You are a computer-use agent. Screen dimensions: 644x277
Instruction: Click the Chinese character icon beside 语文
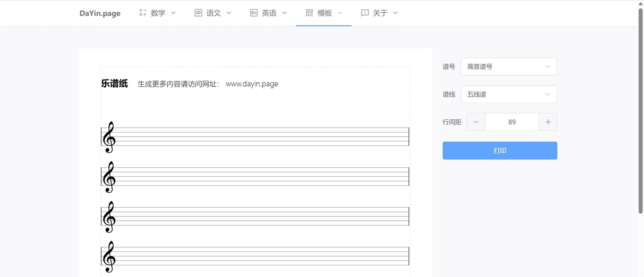coord(198,13)
